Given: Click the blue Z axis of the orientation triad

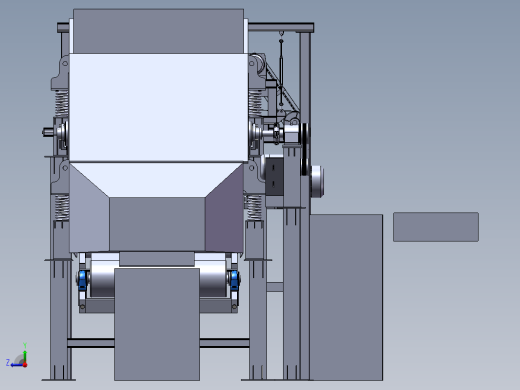Looking at the screenshot, I should pos(15,365).
